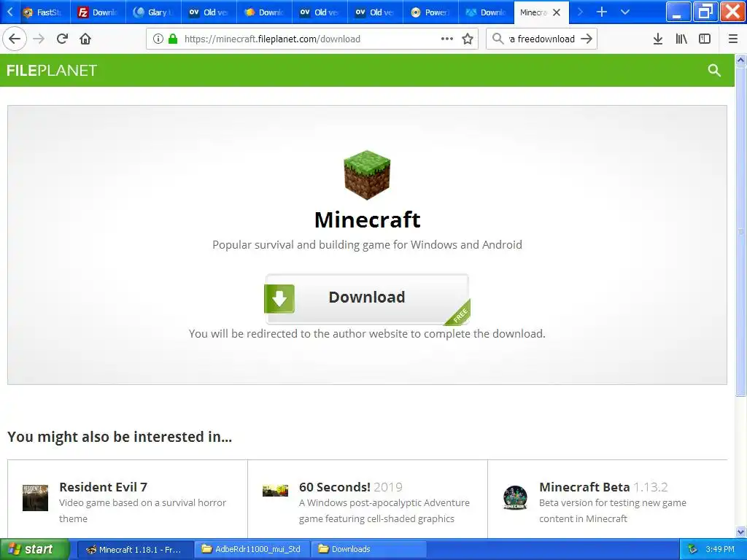Click the green download arrow icon
Screen dimensions: 747x560
[279, 298]
